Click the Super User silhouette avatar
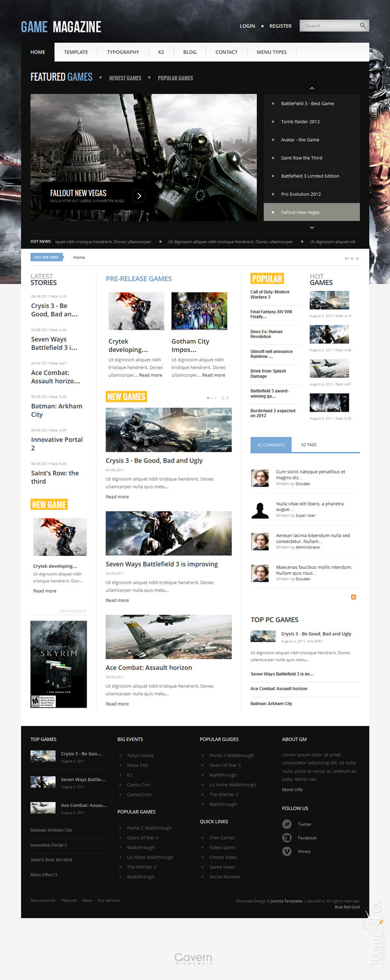 [260, 510]
